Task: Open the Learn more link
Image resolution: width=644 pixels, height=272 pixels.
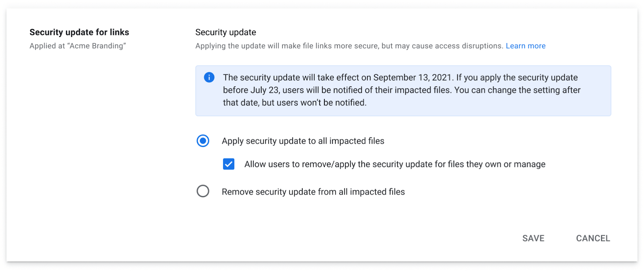Action: point(525,46)
